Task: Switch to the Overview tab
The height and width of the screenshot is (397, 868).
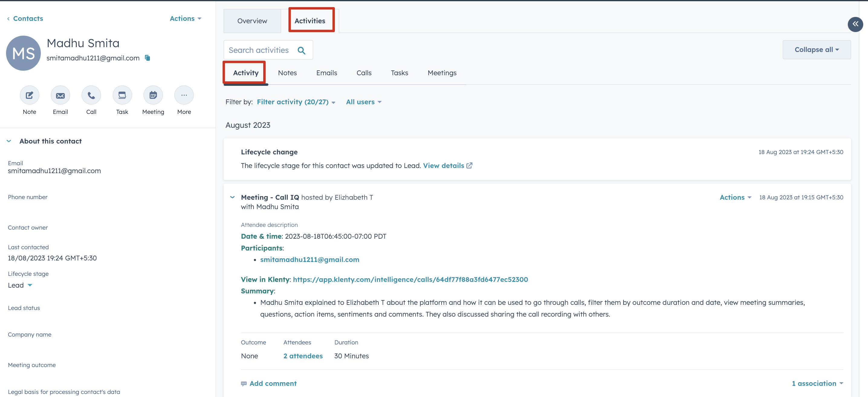Action: pyautogui.click(x=252, y=21)
